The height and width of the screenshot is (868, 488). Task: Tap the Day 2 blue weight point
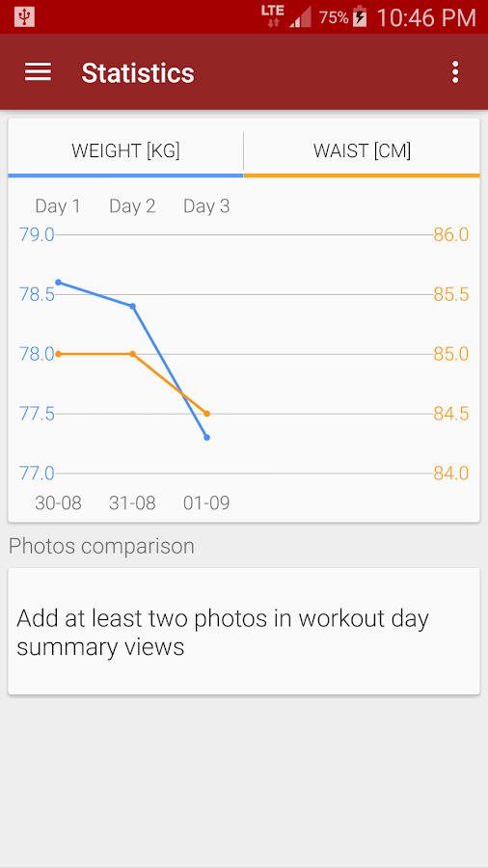[133, 306]
